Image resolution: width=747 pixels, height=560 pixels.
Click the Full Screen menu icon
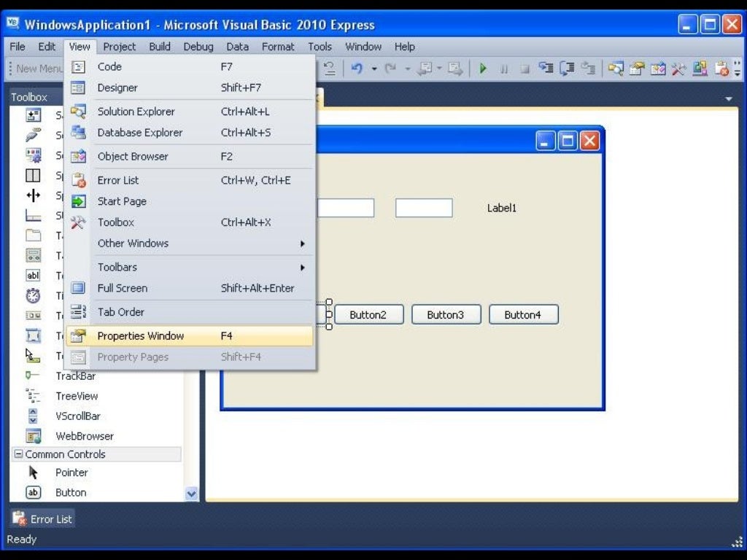click(78, 288)
